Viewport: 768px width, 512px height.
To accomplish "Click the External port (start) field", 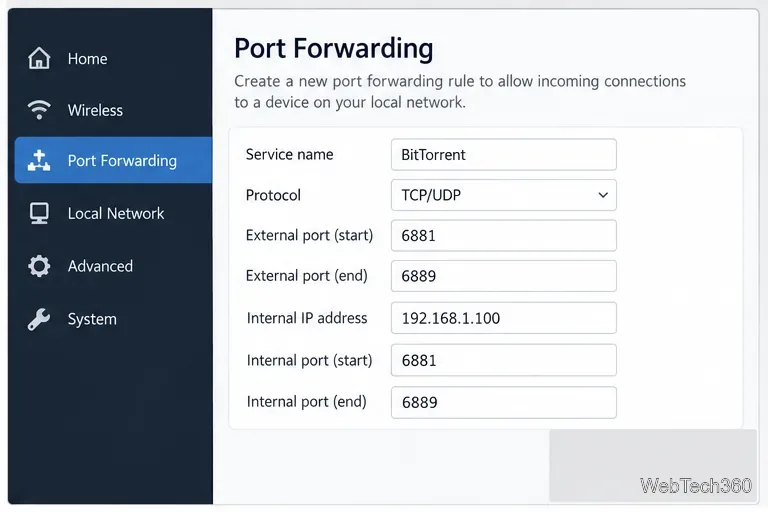I will click(x=504, y=235).
